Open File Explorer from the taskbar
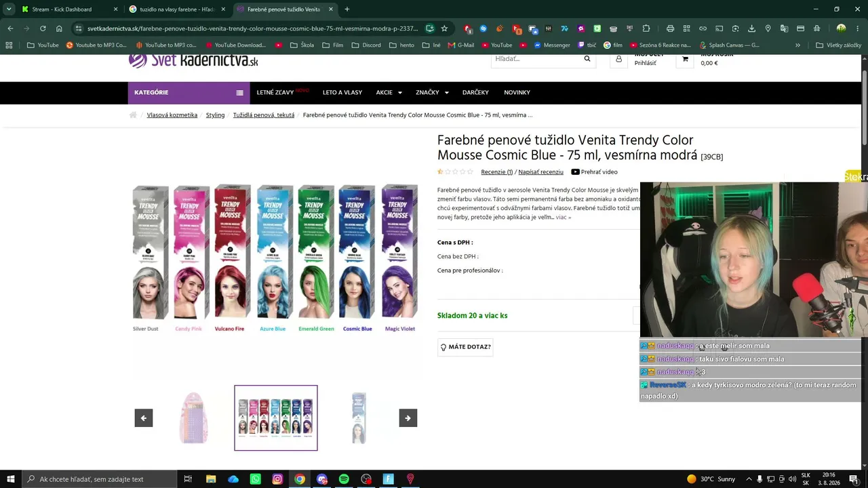The width and height of the screenshot is (868, 488). [211, 479]
